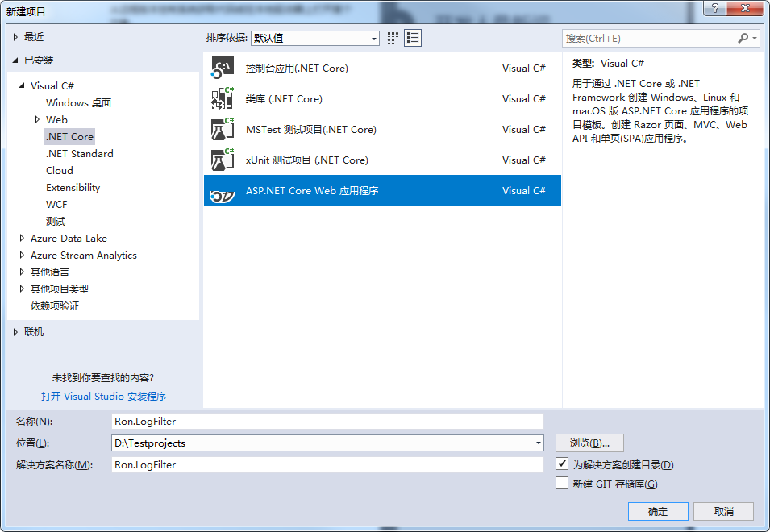Select 控制台应用(.NET Core) template text
The height and width of the screenshot is (532, 770).
click(x=297, y=69)
